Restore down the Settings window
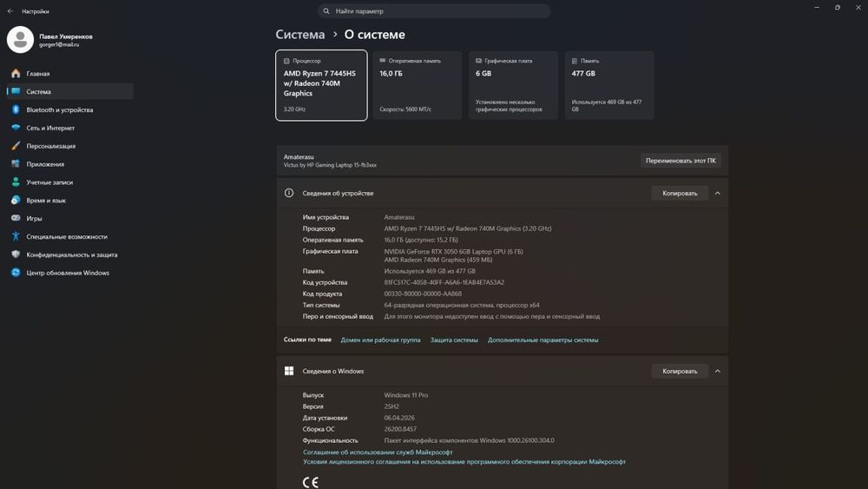 tap(838, 7)
